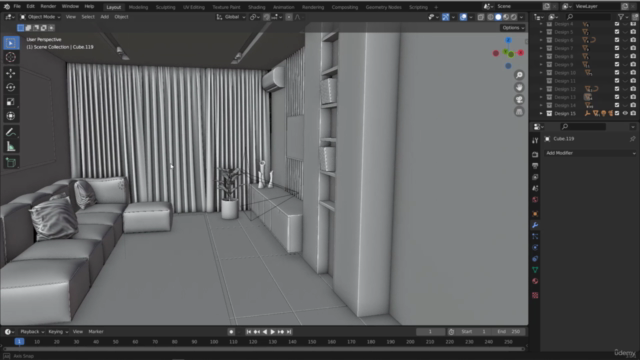Select the Select Box tool
Viewport: 640px width, 360px height.
click(11, 43)
